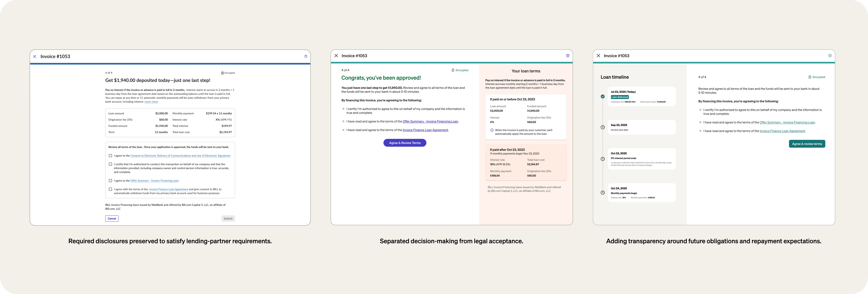Open help icon in left Invoice mockup header
The height and width of the screenshot is (294, 868).
click(306, 56)
